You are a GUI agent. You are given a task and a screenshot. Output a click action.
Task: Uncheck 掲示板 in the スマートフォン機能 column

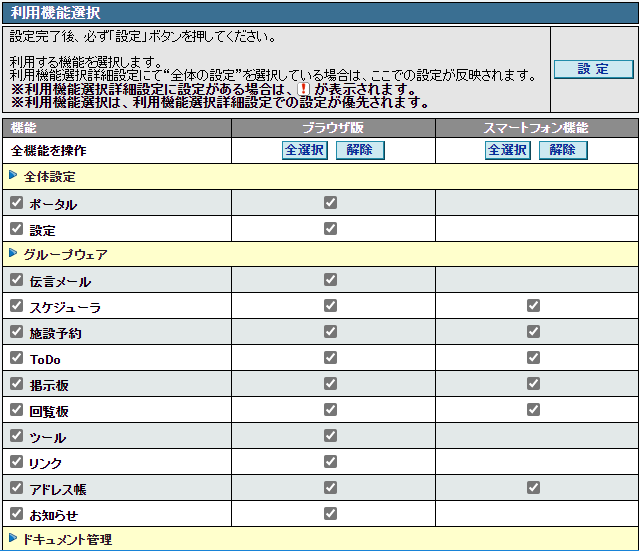533,383
